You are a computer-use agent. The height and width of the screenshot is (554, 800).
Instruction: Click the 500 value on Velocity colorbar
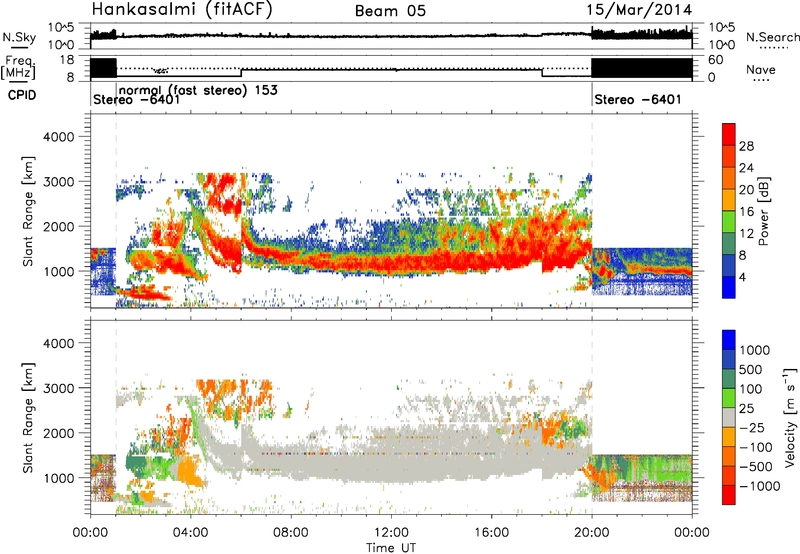(751, 370)
